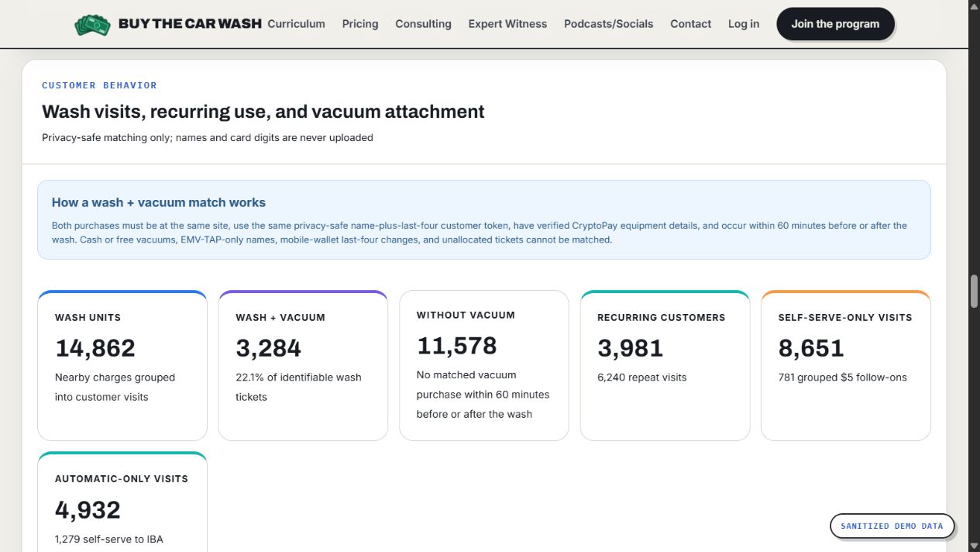This screenshot has width=980, height=552.
Task: Click the 3,284 wash + vacuum value
Action: click(268, 348)
